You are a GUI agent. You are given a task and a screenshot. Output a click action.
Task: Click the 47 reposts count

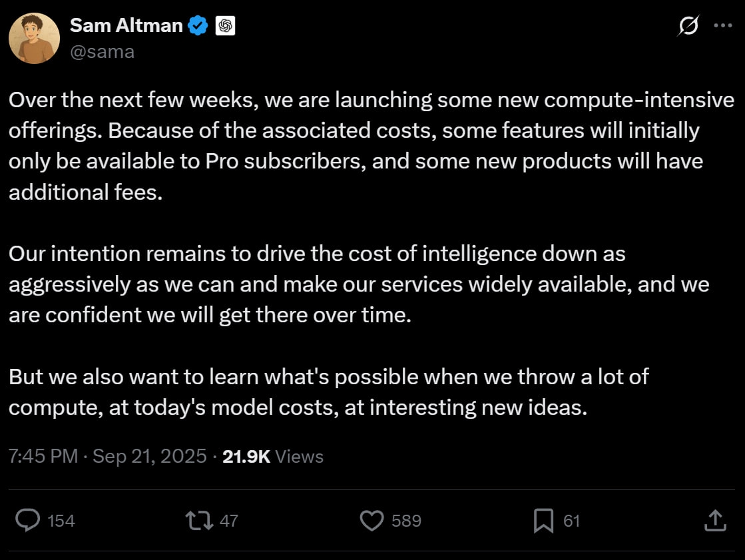pos(228,521)
